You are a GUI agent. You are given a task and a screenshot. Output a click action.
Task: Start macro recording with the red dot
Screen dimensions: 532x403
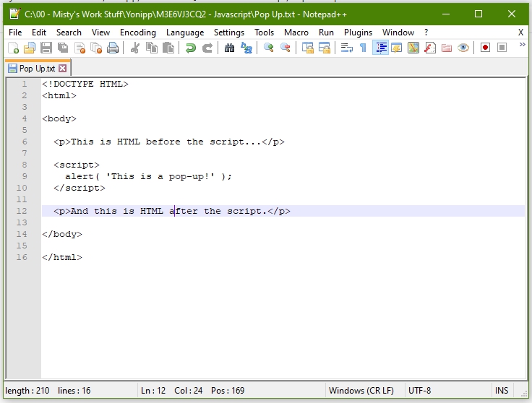485,48
